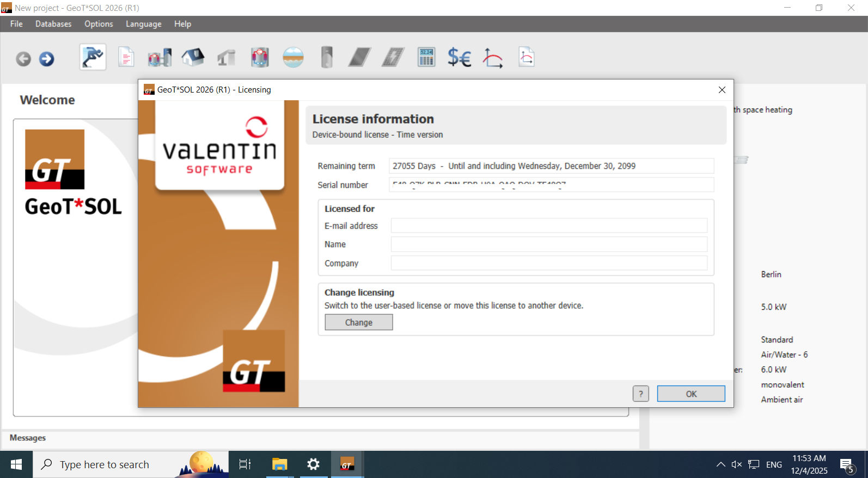Click the Serial number field

[551, 185]
